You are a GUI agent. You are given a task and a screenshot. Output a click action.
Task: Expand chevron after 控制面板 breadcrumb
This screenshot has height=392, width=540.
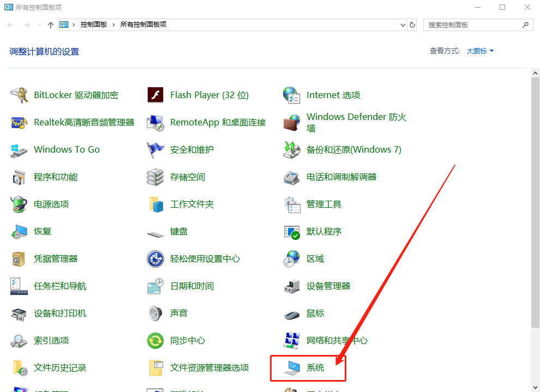pos(113,25)
